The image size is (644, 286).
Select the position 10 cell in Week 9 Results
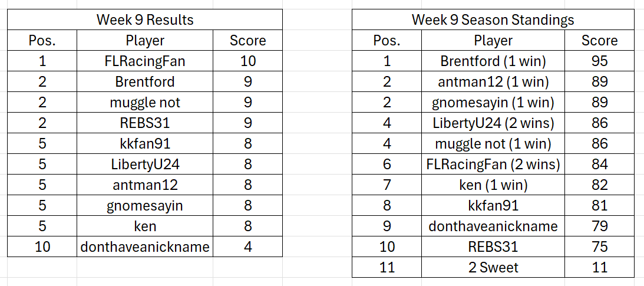click(x=42, y=246)
